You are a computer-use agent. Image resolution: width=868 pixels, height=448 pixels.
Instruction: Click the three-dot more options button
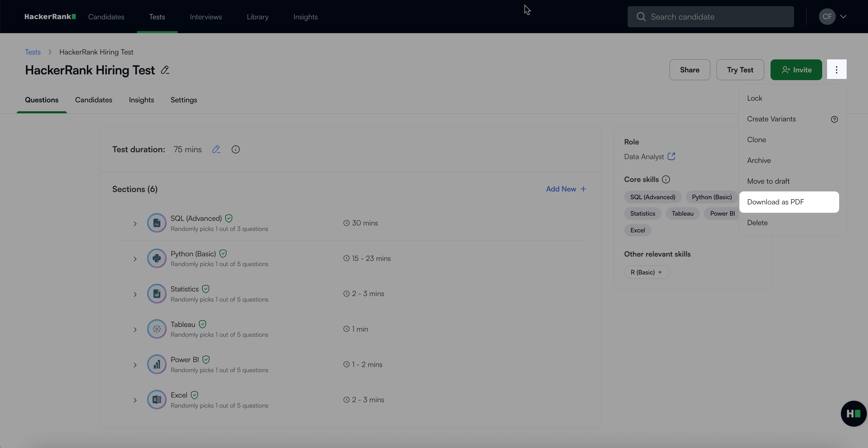(836, 69)
